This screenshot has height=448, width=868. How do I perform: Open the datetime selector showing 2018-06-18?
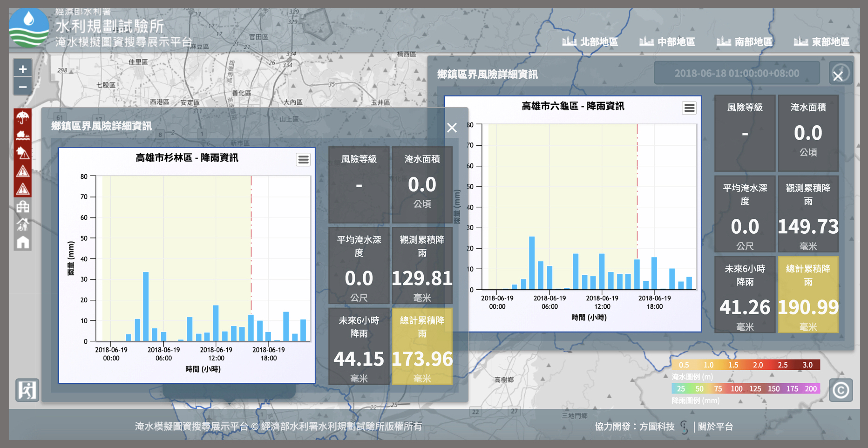coord(737,73)
